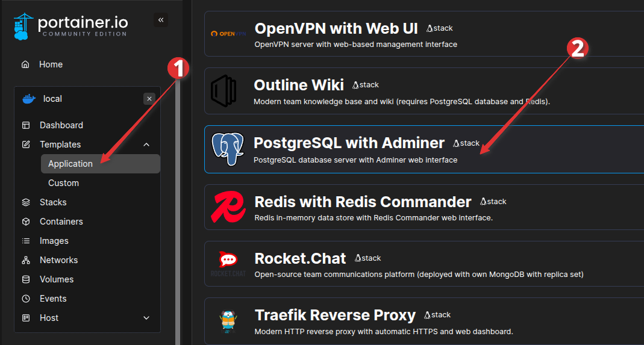Click the Host server icon
Screen dimensions: 644x345
[26, 319]
